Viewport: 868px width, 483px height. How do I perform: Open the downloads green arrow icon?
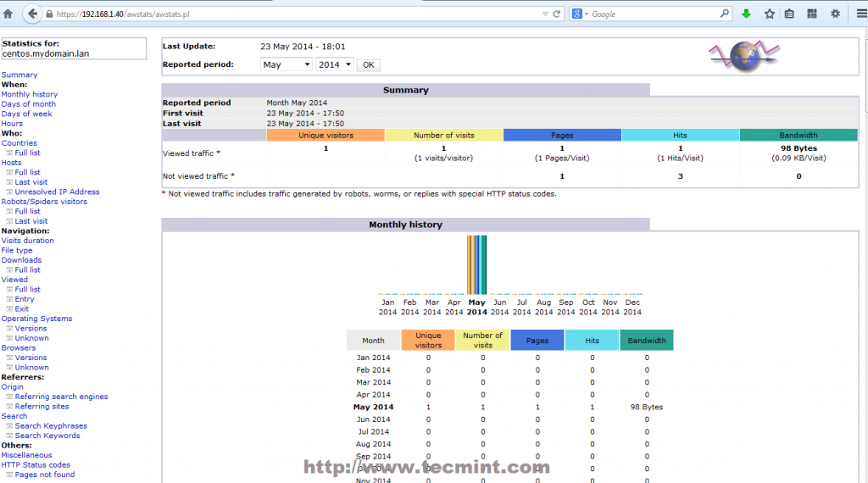click(x=747, y=14)
